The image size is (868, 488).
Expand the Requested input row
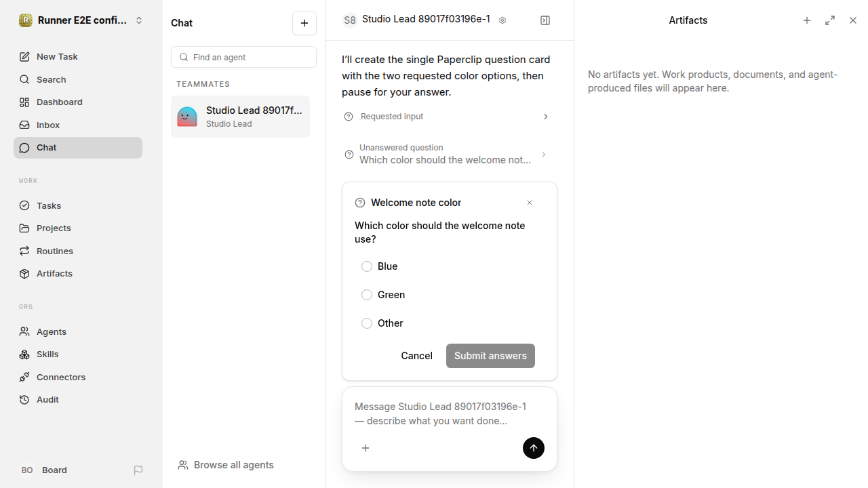pos(447,117)
